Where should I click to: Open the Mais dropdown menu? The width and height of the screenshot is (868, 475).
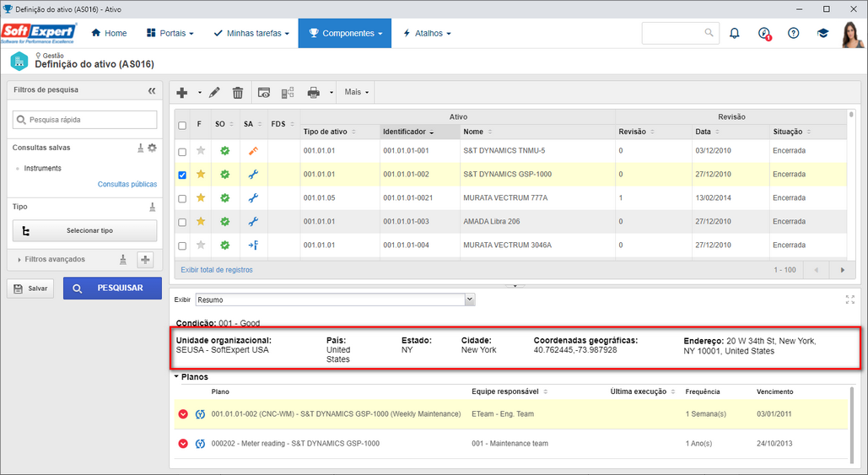point(356,92)
